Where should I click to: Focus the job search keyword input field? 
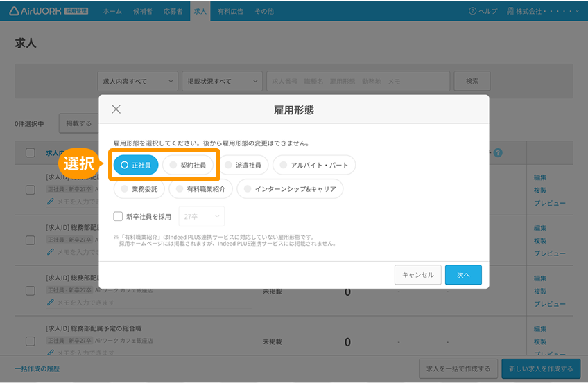click(358, 81)
